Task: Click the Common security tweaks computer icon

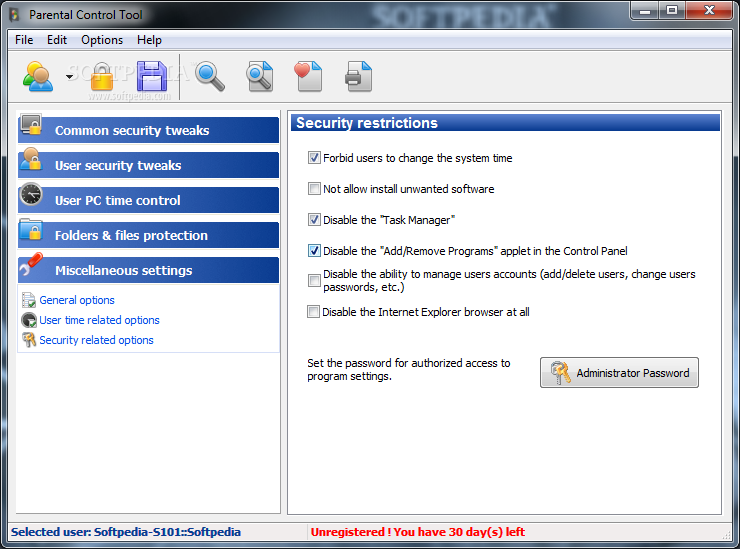Action: coord(31,125)
